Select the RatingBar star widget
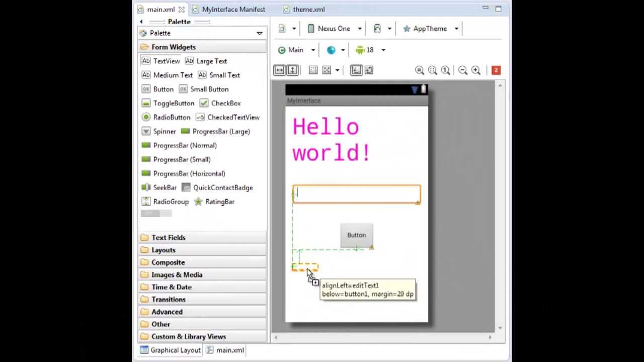 [214, 202]
